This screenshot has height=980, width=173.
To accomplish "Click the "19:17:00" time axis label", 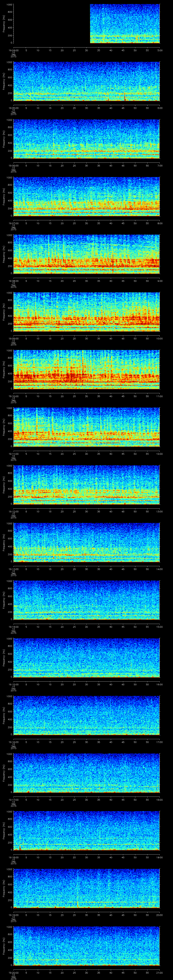I will (13, 799).
